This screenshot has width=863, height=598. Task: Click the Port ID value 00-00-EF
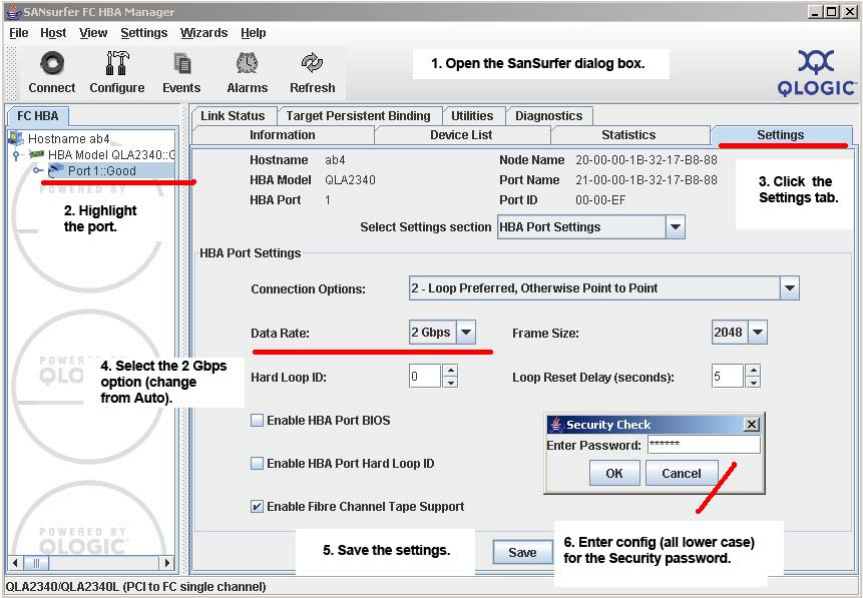pyautogui.click(x=600, y=200)
